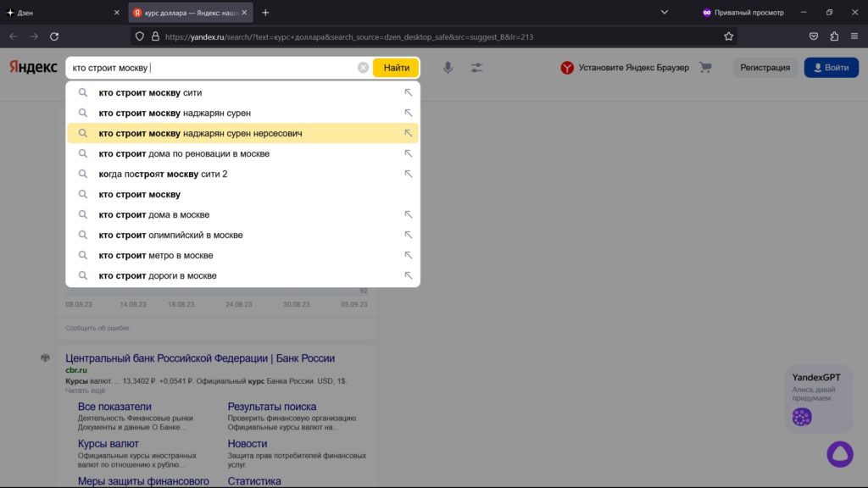Click 'Сообщить об ошибке' link

(97, 328)
